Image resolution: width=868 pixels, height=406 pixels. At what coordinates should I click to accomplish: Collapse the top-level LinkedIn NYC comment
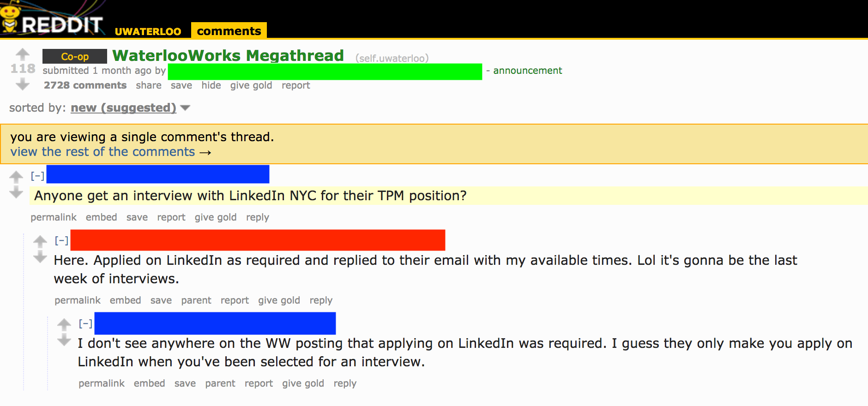[37, 176]
